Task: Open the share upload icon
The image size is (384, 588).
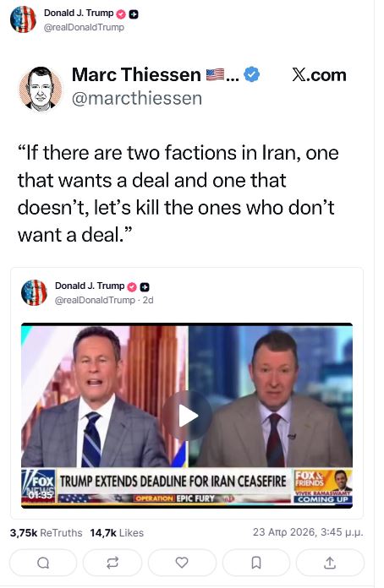Action: [x=330, y=563]
